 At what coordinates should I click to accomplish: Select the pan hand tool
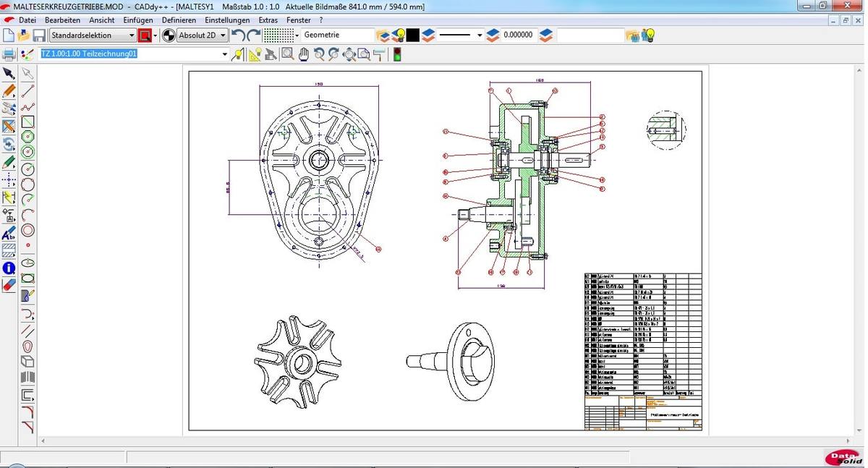tap(303, 54)
